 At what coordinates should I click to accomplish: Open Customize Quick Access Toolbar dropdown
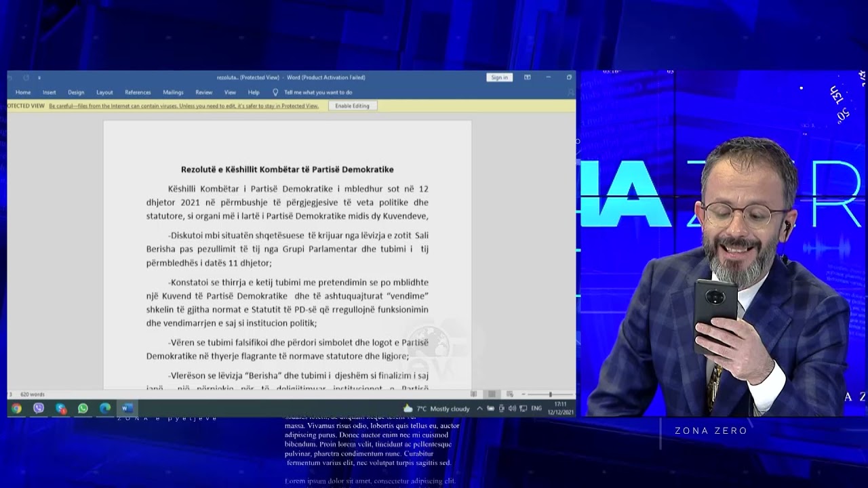click(x=39, y=78)
